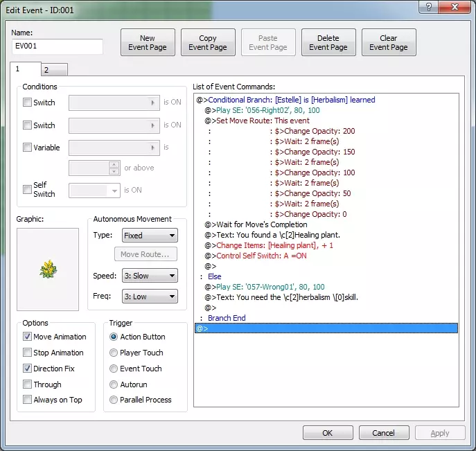This screenshot has height=451, width=476.
Task: Click the Copy Event Page button
Action: [208, 42]
